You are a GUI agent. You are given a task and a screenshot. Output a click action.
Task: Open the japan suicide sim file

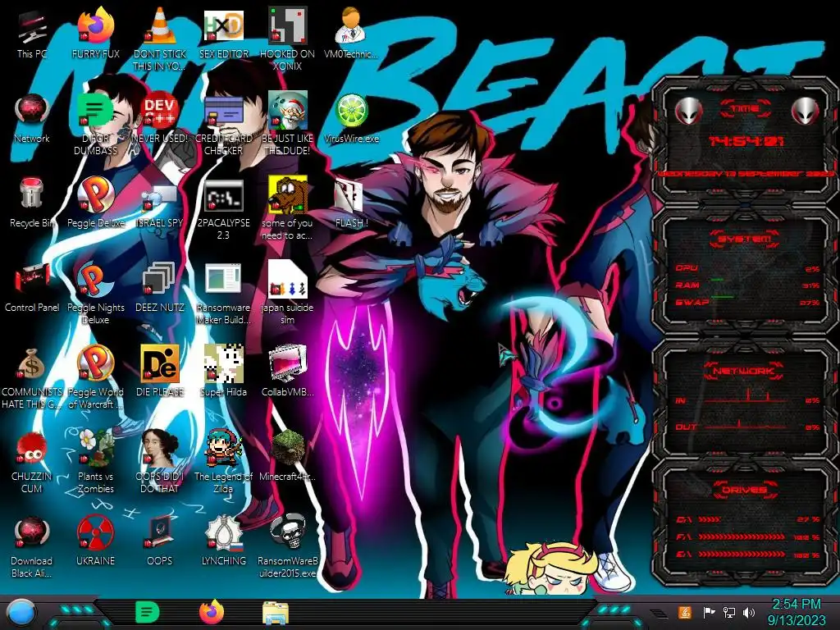(x=287, y=293)
